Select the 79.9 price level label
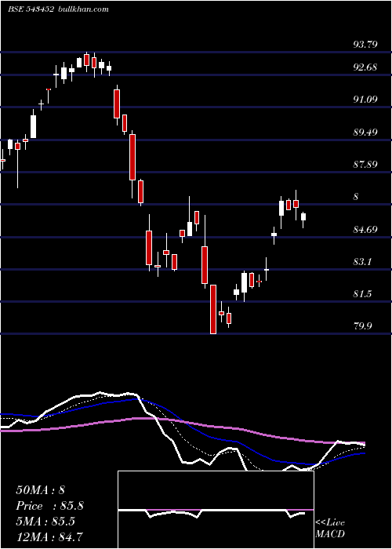 pyautogui.click(x=362, y=326)
